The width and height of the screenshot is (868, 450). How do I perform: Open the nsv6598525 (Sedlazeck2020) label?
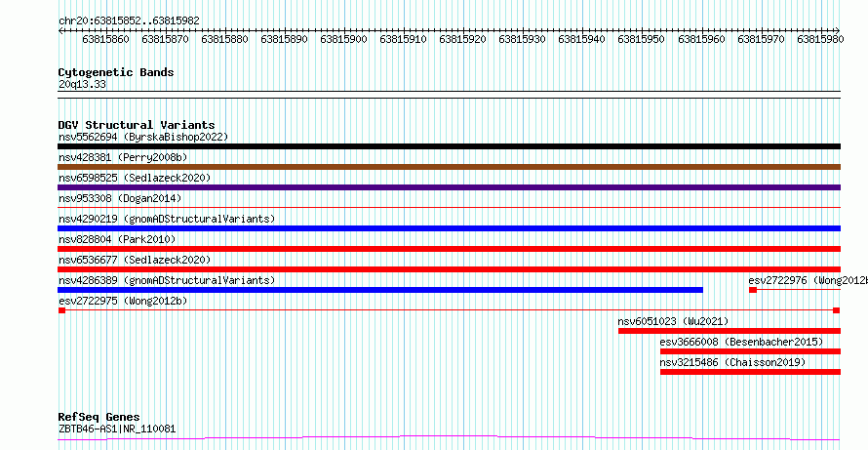[135, 178]
